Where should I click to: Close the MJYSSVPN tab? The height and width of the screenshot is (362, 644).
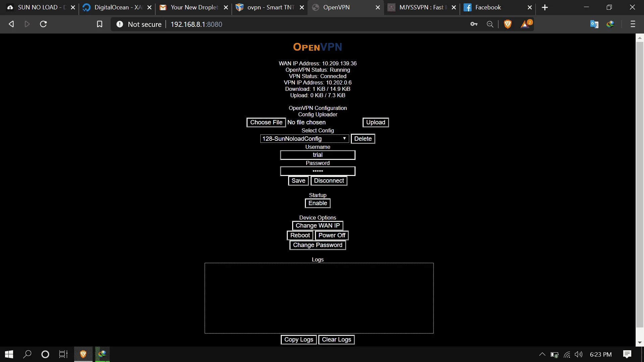[454, 7]
